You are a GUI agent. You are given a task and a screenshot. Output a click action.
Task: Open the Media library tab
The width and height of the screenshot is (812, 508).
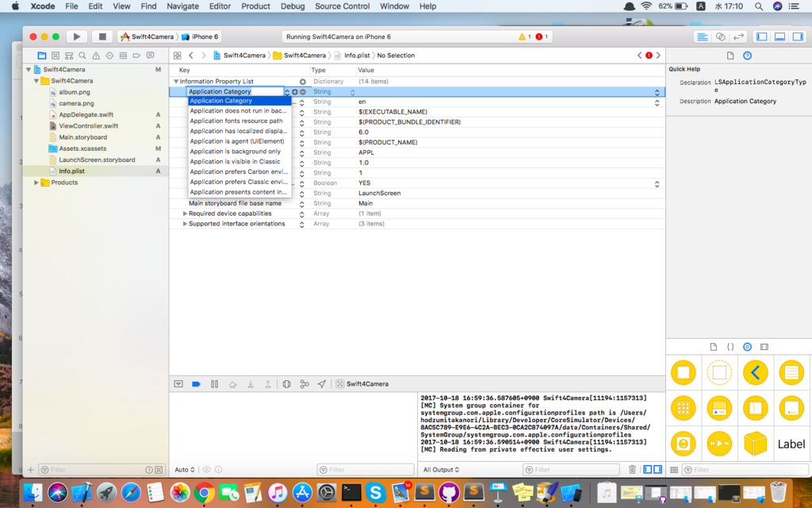(x=764, y=347)
